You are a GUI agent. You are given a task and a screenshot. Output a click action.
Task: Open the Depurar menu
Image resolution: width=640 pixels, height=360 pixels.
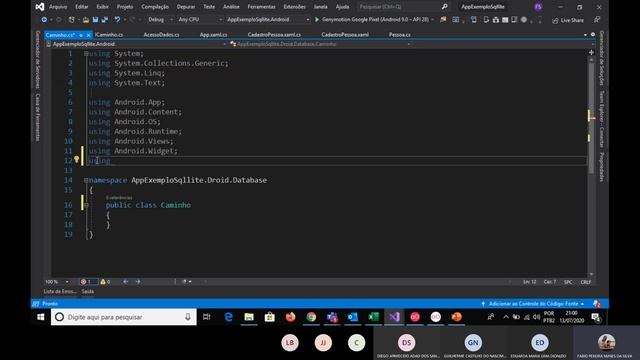(x=186, y=7)
